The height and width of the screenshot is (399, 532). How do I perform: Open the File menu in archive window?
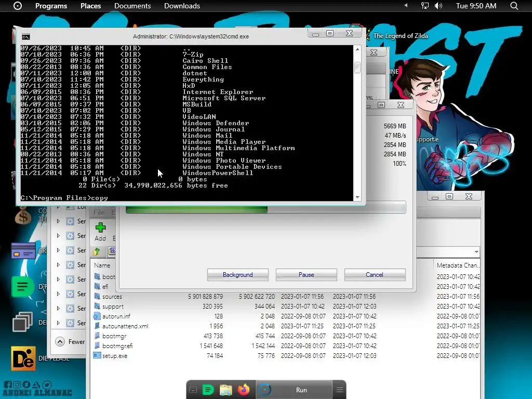tap(99, 212)
